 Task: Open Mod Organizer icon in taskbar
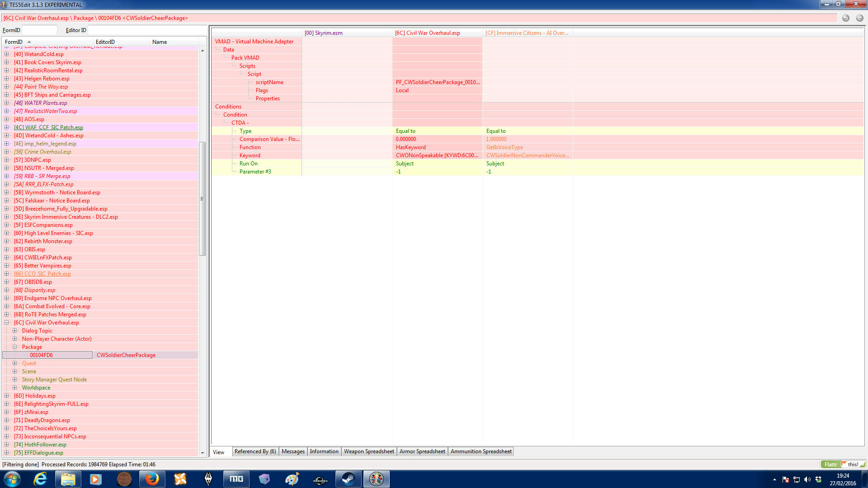coord(236,479)
